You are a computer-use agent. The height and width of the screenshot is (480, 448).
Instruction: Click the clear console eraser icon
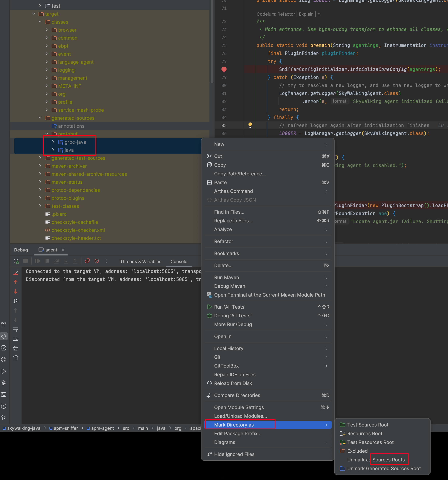tap(16, 273)
